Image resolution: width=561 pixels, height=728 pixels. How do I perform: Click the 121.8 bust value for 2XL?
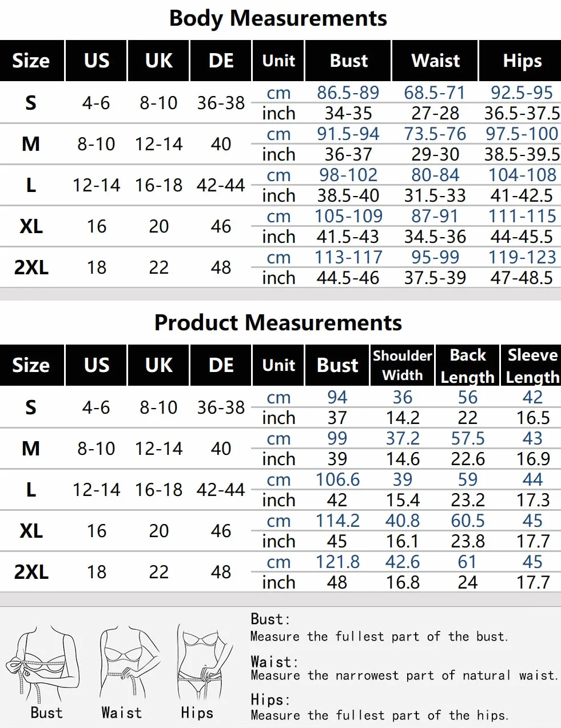[x=337, y=562]
